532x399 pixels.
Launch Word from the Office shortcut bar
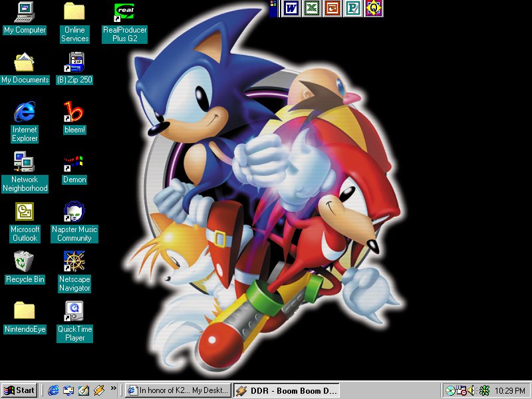[x=291, y=8]
